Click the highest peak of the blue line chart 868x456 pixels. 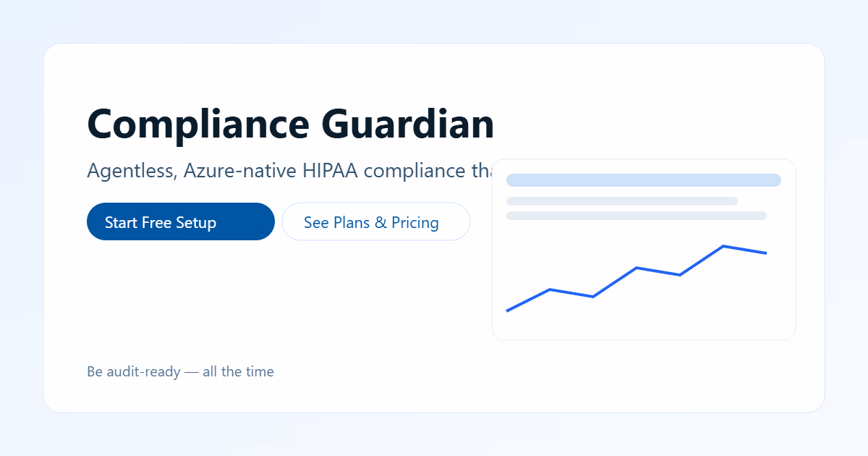[x=723, y=246]
